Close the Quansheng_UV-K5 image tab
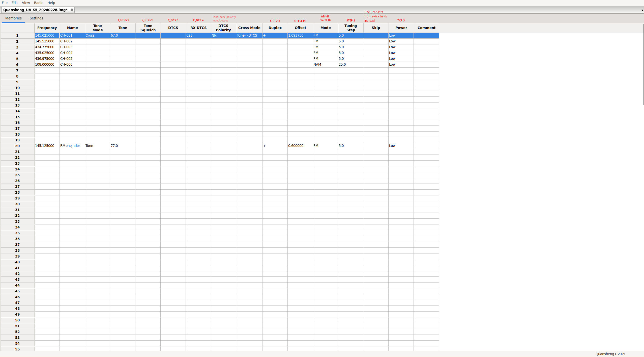The image size is (644, 357). coord(72,10)
